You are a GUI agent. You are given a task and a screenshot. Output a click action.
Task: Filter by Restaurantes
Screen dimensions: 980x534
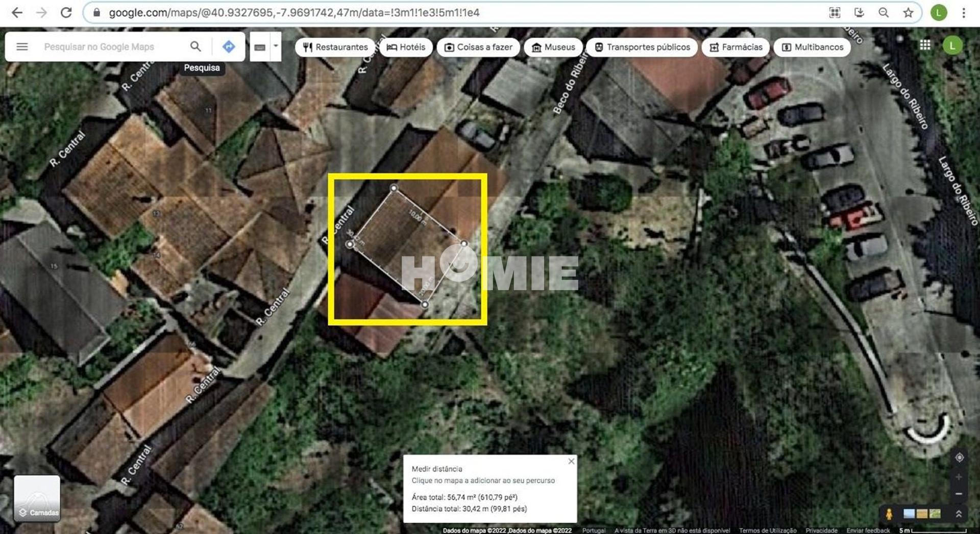pos(335,47)
